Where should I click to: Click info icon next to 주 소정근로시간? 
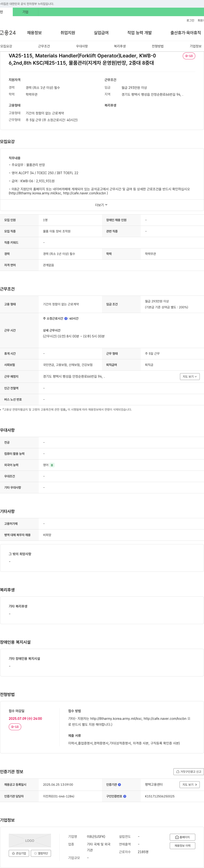(x=66, y=318)
